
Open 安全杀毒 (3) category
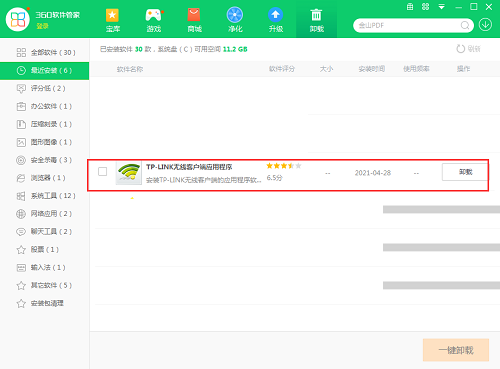click(x=45, y=160)
